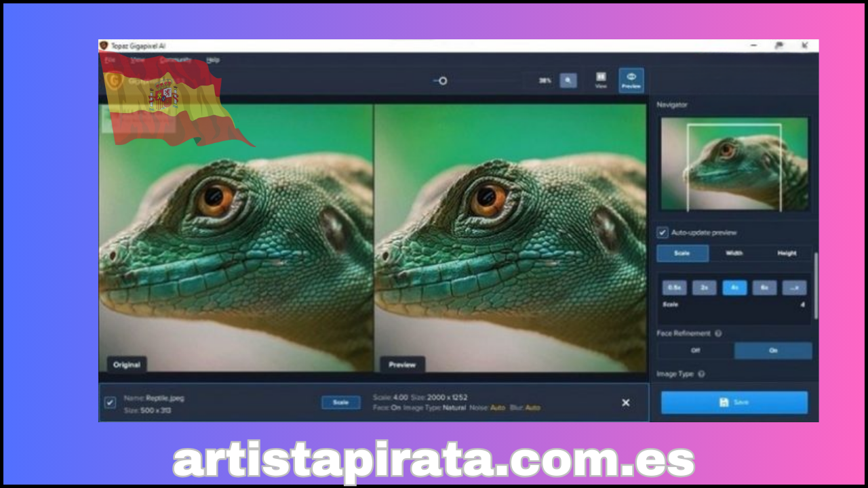Select the 4x scale option
The height and width of the screenshot is (488, 868).
click(734, 287)
